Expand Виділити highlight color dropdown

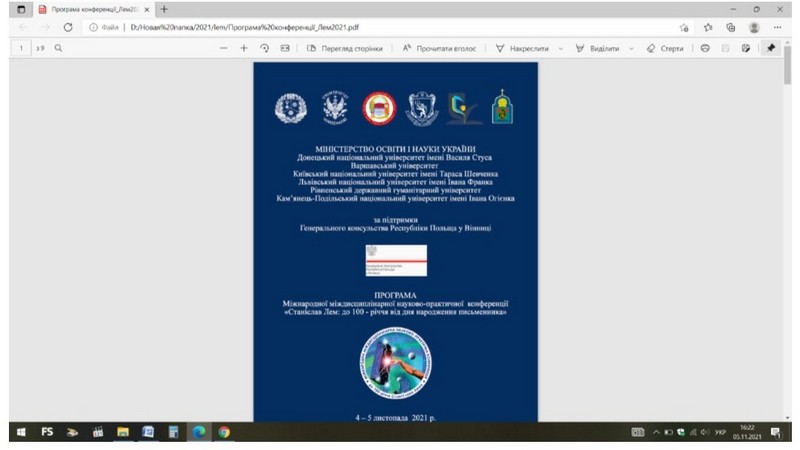click(x=631, y=48)
